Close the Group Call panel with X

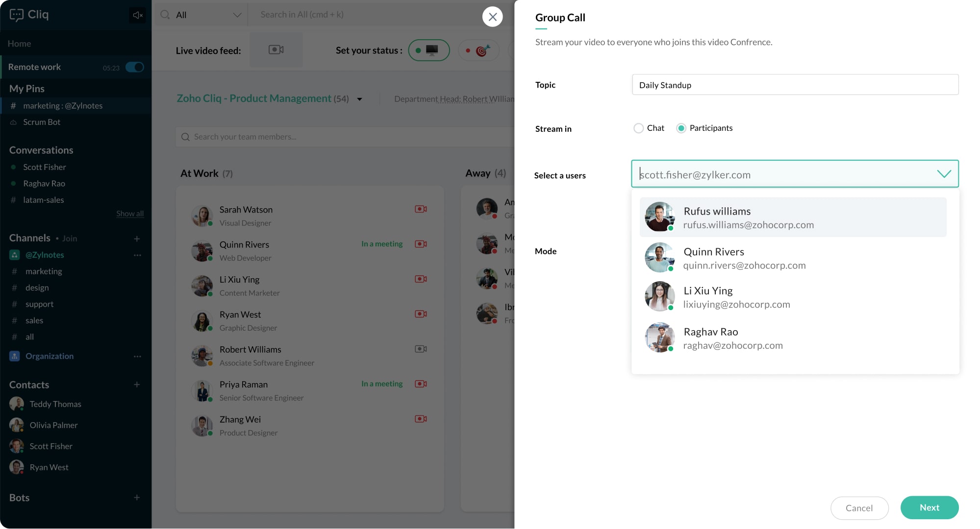coord(492,17)
